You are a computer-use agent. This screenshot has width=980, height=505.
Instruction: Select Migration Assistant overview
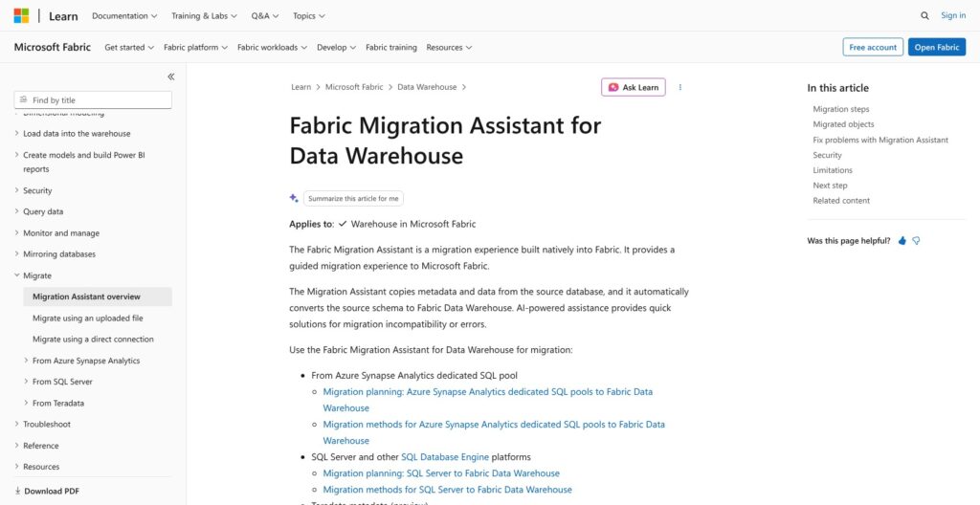coord(98,296)
